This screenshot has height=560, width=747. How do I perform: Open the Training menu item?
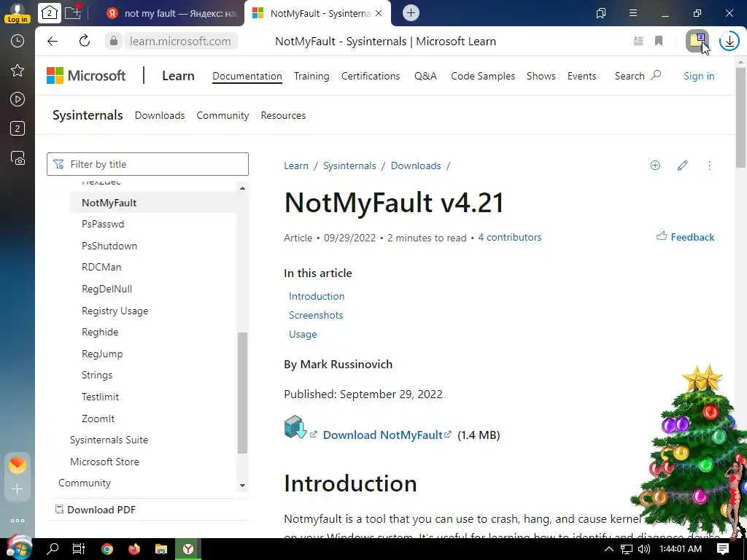coord(311,76)
